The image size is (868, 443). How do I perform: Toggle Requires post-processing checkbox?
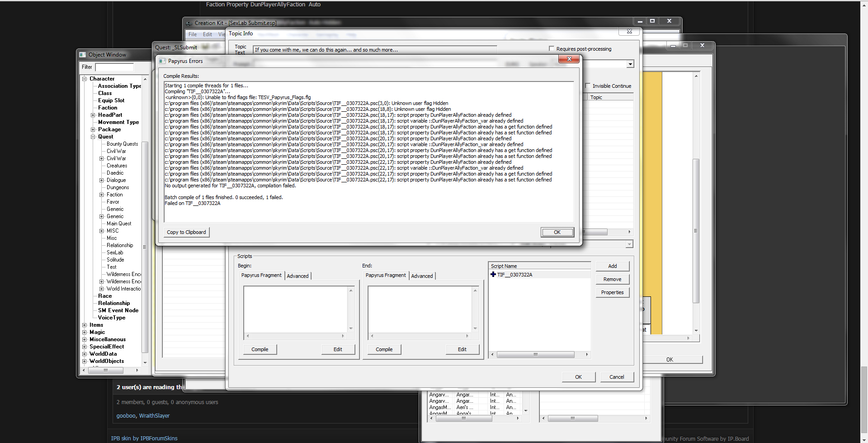click(552, 48)
